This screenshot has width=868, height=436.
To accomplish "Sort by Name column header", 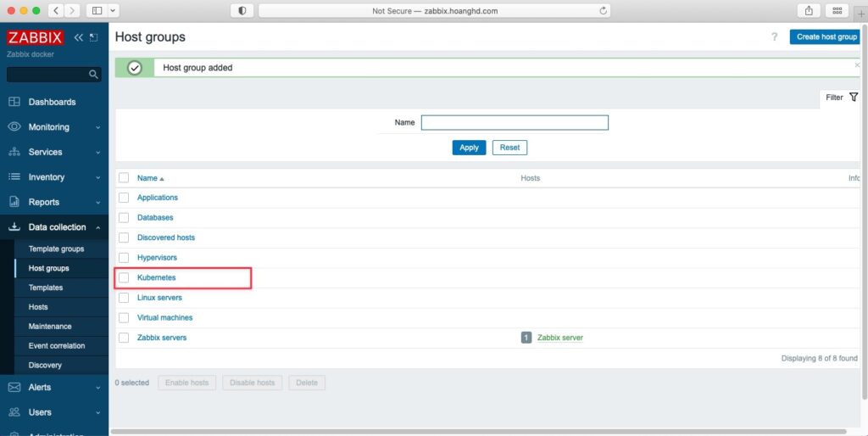I will coord(151,178).
